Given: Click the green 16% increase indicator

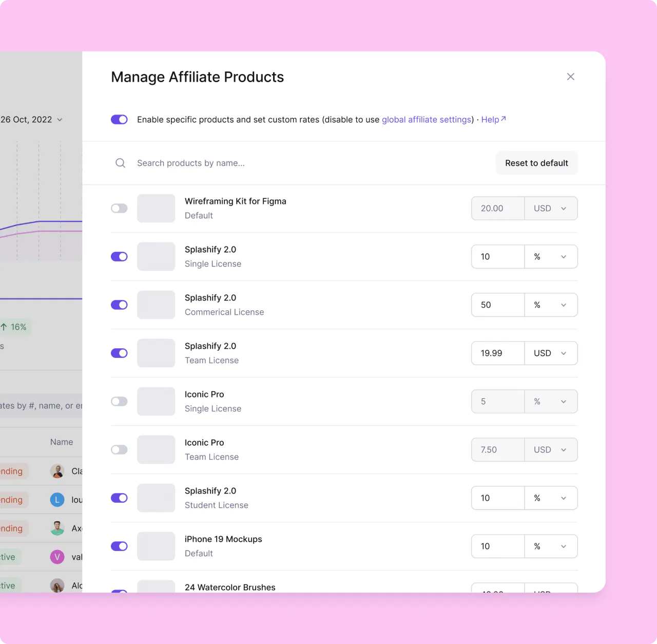Looking at the screenshot, I should pyautogui.click(x=15, y=327).
